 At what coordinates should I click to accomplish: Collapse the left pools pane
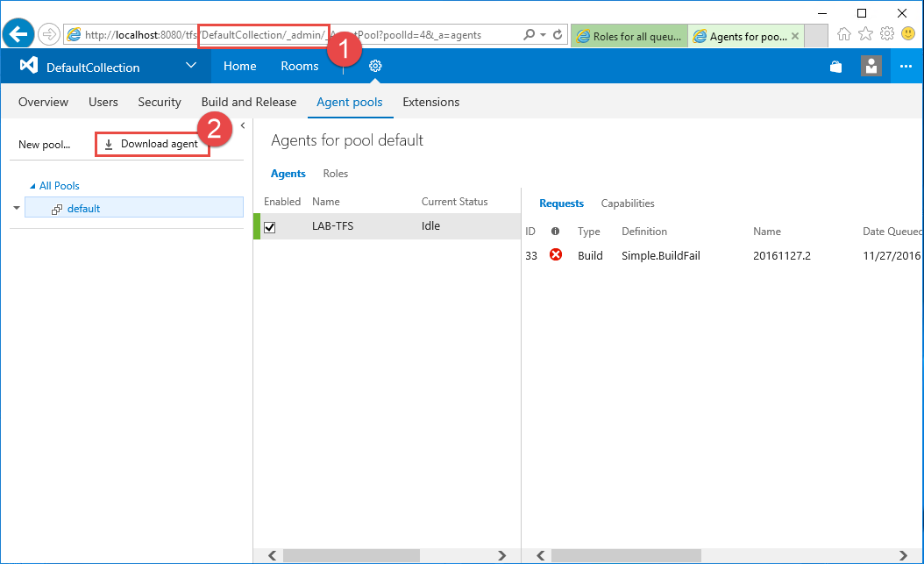[x=243, y=125]
